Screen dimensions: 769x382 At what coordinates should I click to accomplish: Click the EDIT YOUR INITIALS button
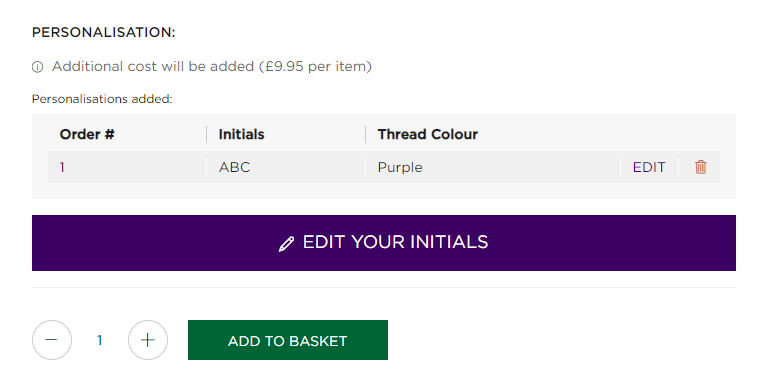pyautogui.click(x=384, y=243)
